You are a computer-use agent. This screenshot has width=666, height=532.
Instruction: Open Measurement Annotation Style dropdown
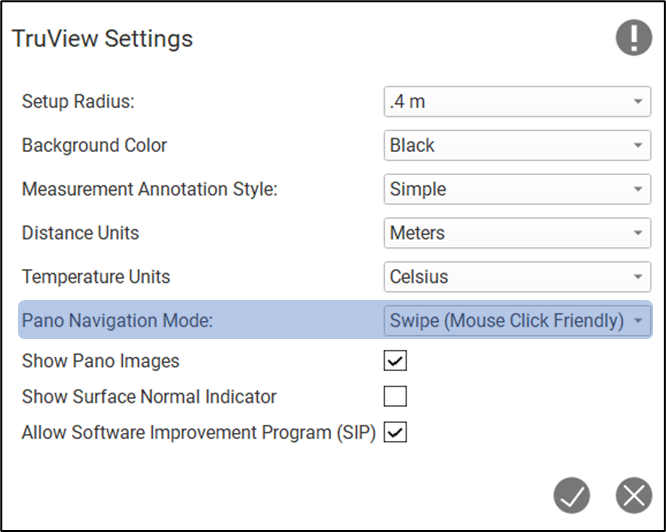[517, 189]
